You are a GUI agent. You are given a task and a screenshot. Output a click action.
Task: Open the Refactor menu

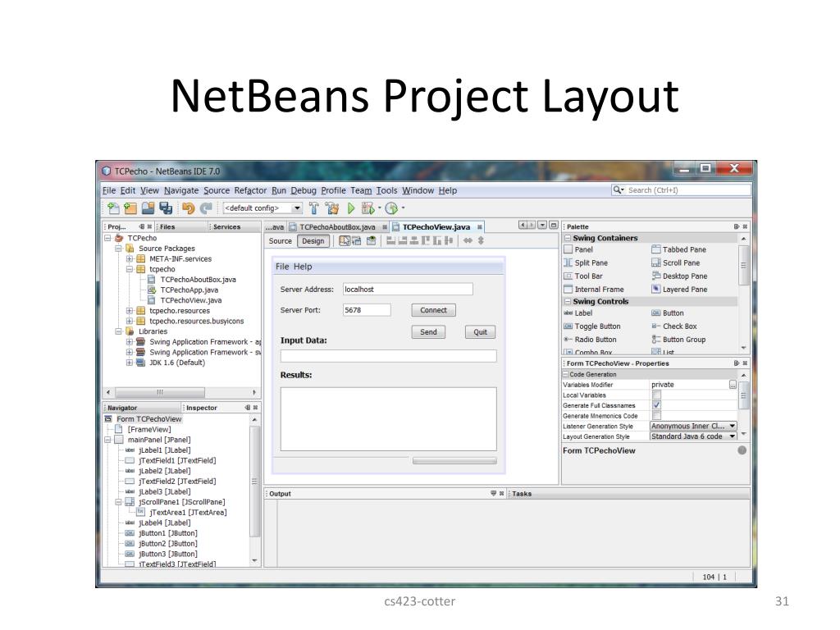tap(250, 190)
